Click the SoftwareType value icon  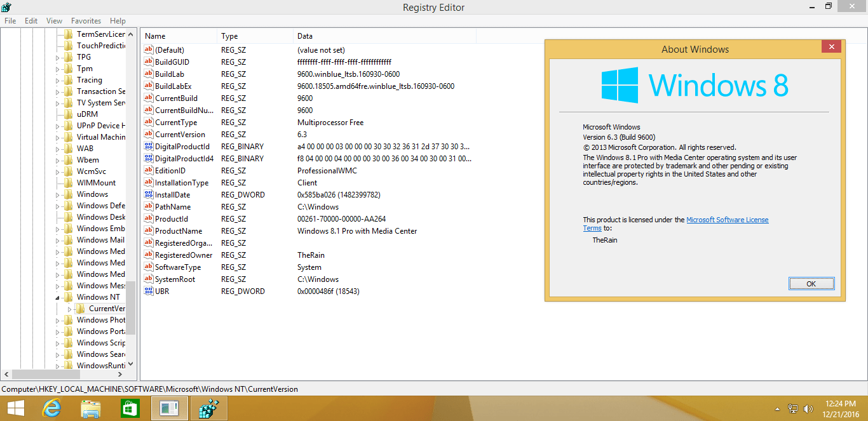pos(149,267)
